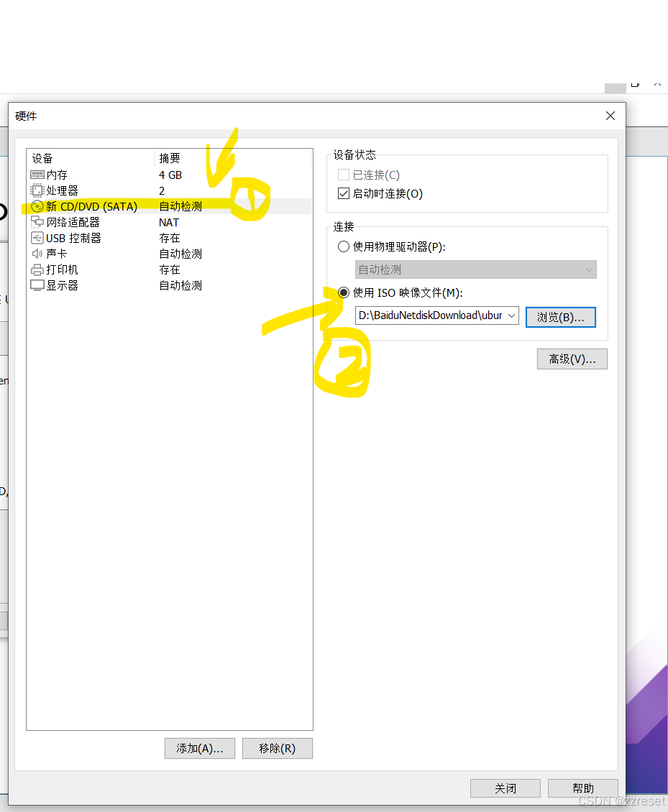This screenshot has height=812, width=668.
Task: Click the 声卡 sound card icon
Action: coord(38,254)
